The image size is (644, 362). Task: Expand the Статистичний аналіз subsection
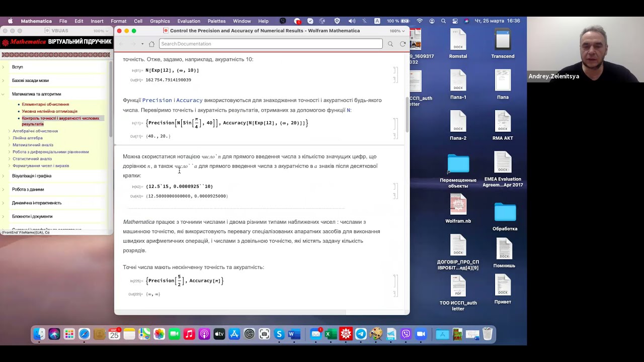click(x=9, y=159)
